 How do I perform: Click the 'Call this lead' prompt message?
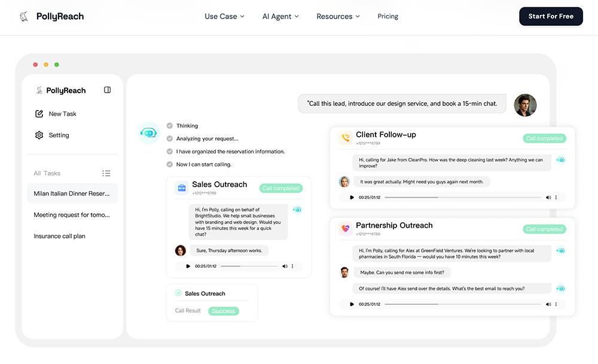[402, 103]
